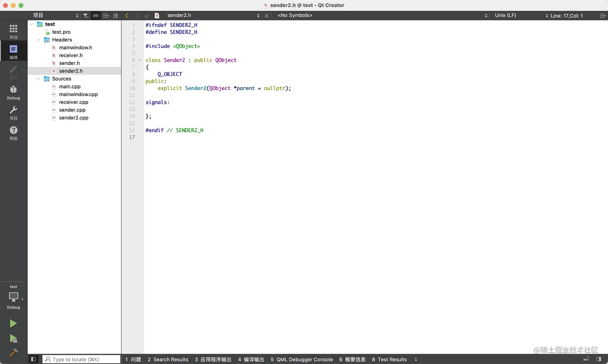Fold the class Sender2 code block
This screenshot has width=608, height=364.
coord(140,60)
